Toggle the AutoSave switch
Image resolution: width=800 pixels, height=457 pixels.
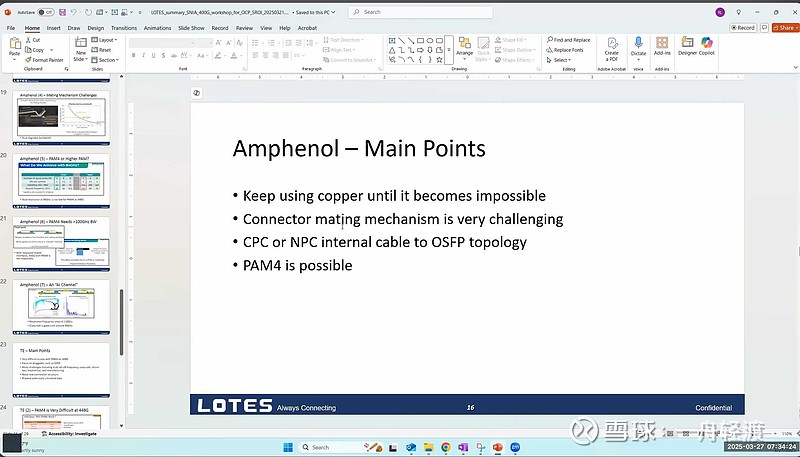click(x=45, y=12)
